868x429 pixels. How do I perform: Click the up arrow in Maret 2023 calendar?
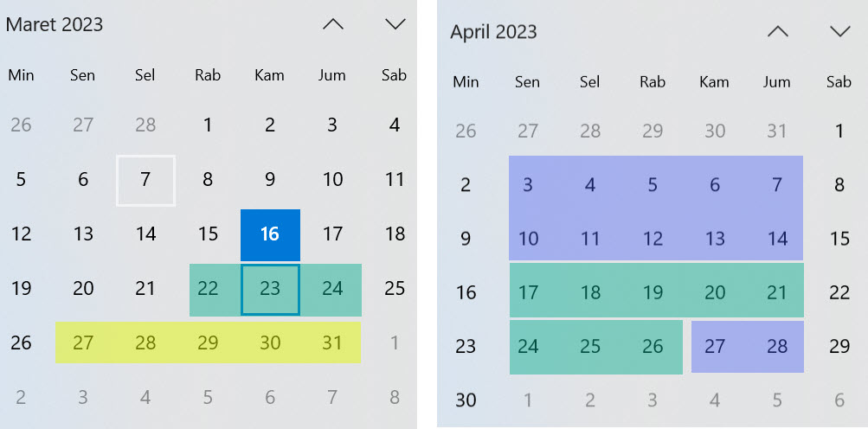[333, 25]
